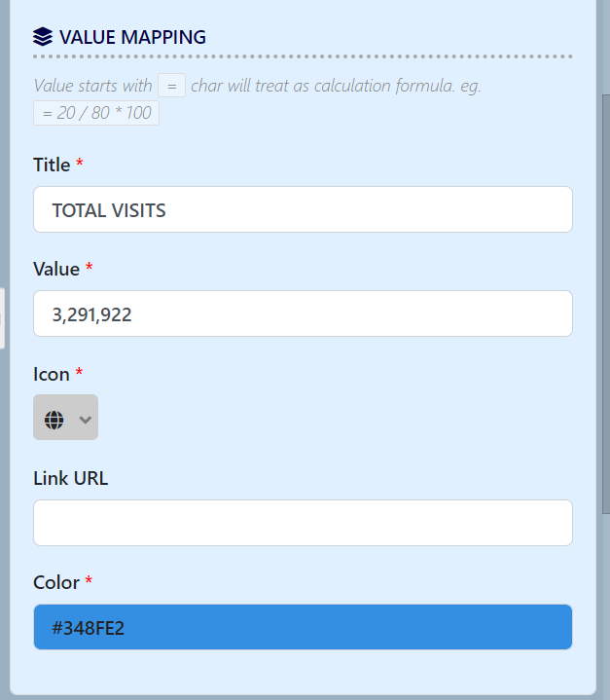Click the "=" character chip in hint
This screenshot has width=610, height=700.
tap(171, 86)
